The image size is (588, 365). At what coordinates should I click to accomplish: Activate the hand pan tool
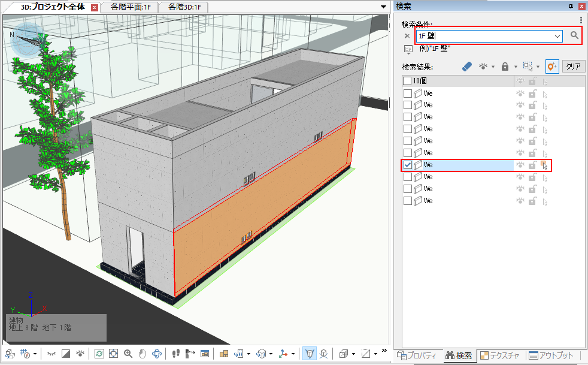tap(143, 354)
